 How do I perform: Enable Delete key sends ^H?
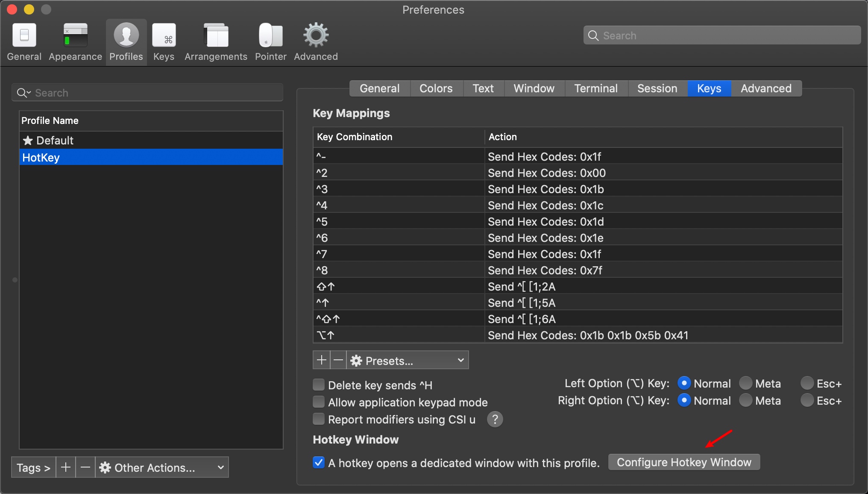pos(319,385)
